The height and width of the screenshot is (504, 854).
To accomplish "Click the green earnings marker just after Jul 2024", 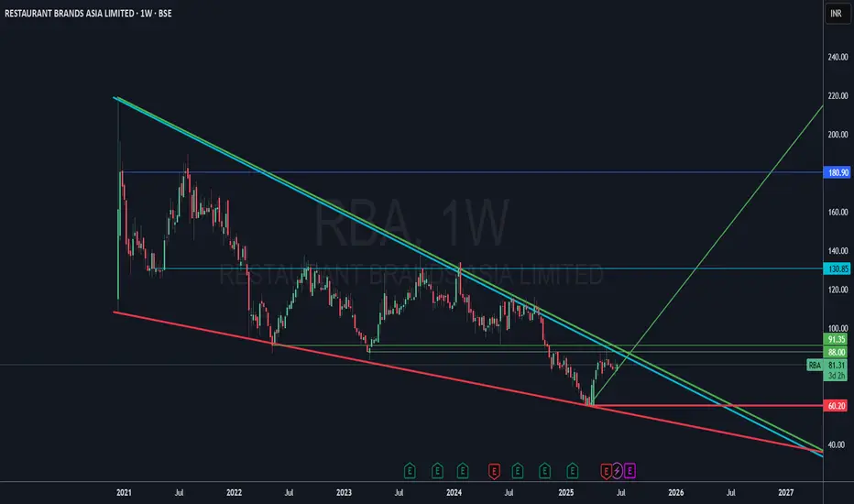I will [x=518, y=471].
